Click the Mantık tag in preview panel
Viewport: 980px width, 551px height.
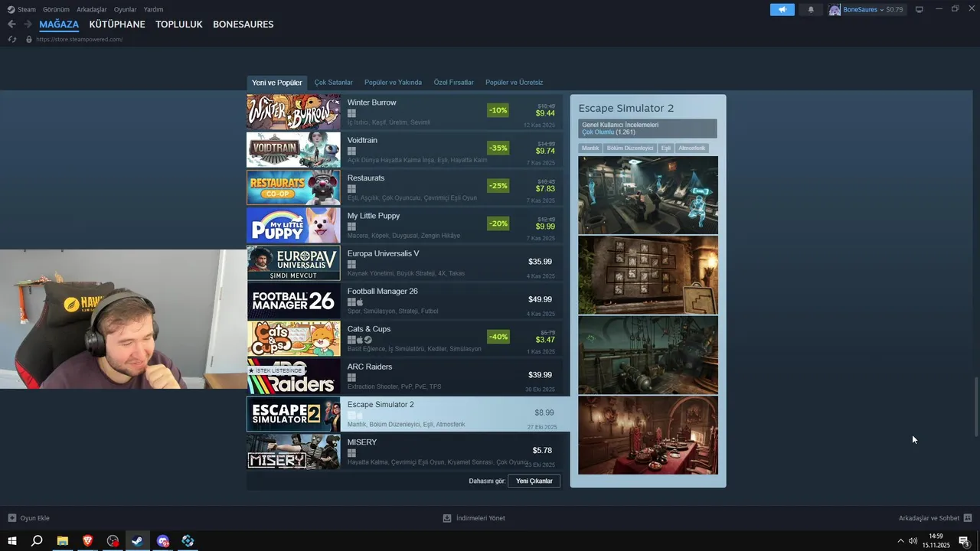[590, 148]
